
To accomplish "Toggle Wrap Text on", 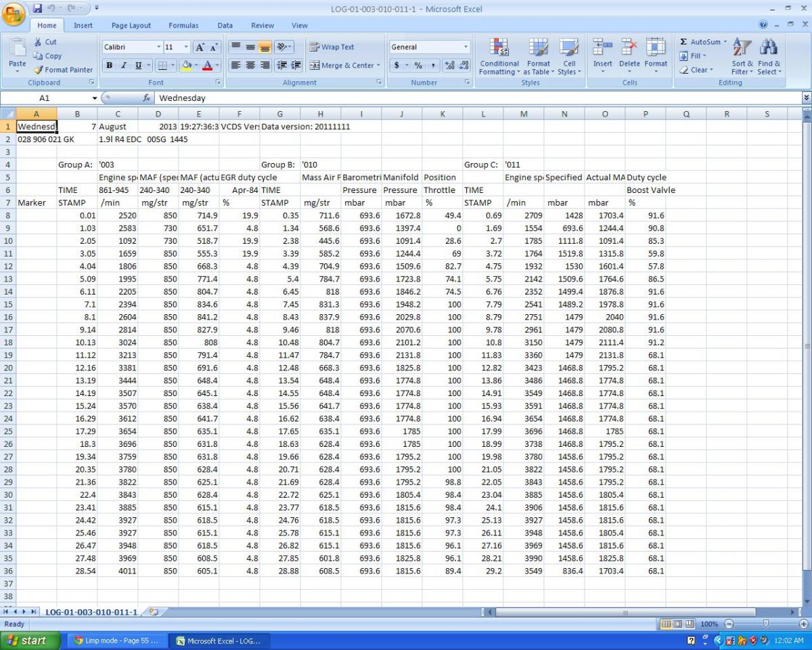I will point(332,47).
